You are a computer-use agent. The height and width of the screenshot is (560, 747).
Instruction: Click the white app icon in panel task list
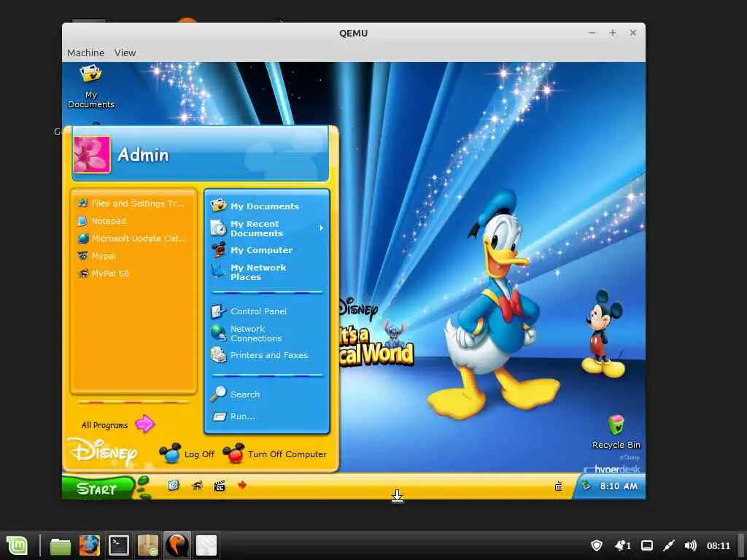206,545
